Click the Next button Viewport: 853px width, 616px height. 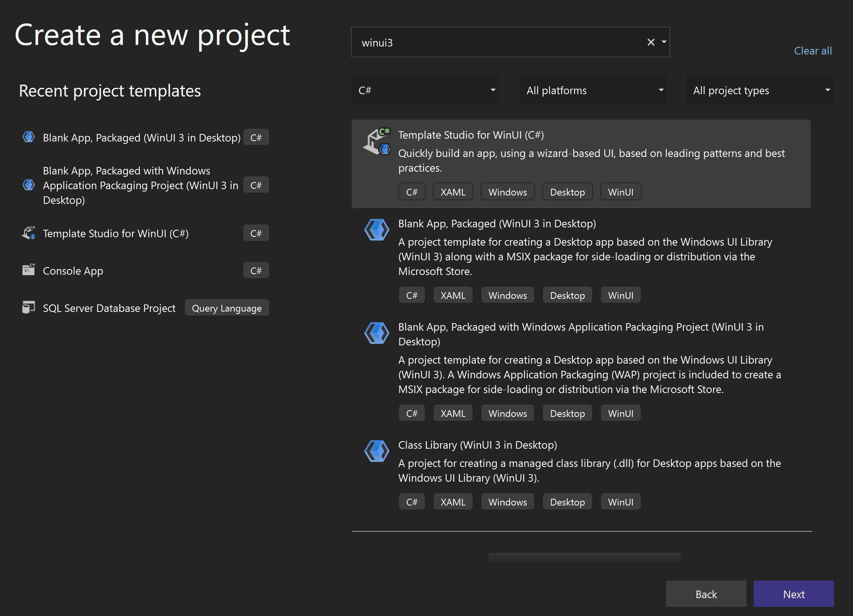tap(793, 594)
